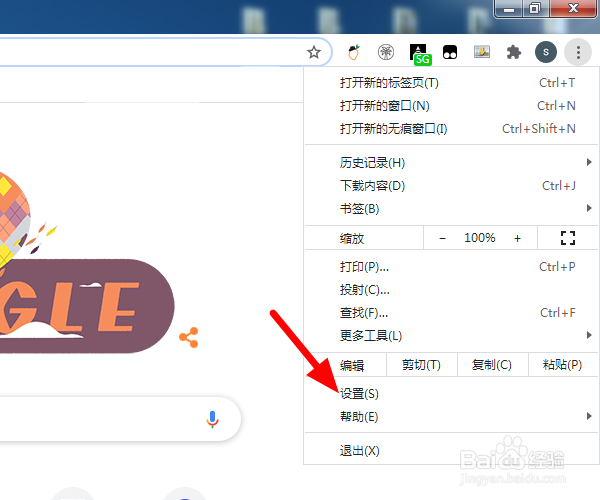Click the Google doodle image
The height and width of the screenshot is (500, 600).
point(86,264)
